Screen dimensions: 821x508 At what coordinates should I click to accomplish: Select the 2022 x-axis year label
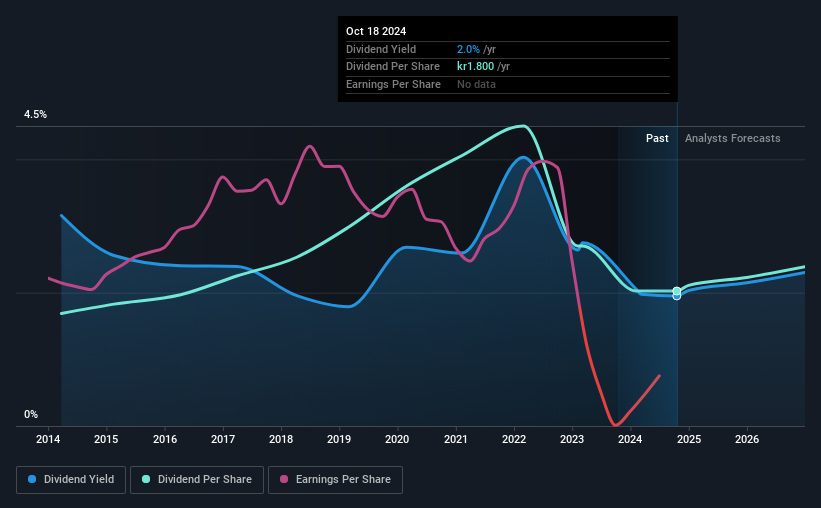point(514,439)
